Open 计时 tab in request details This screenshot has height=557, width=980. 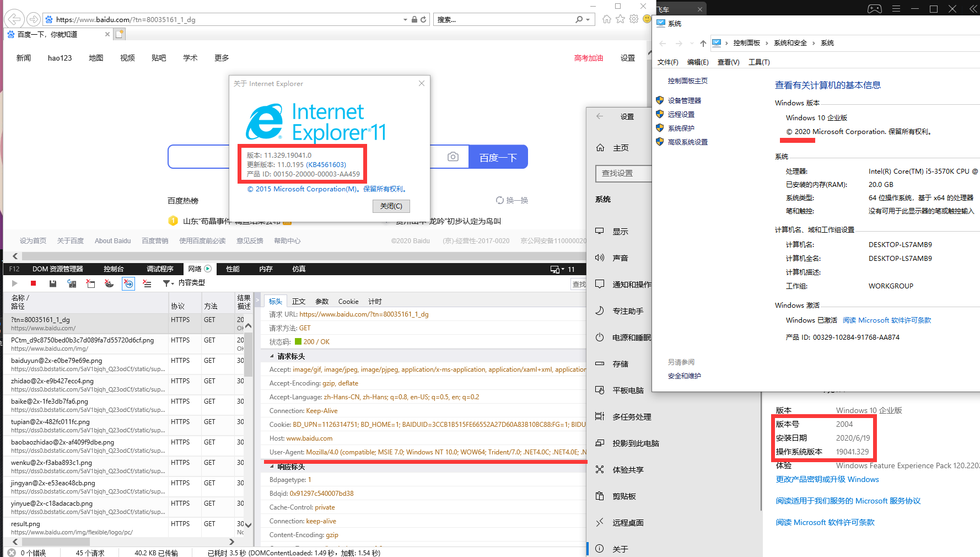(x=375, y=302)
